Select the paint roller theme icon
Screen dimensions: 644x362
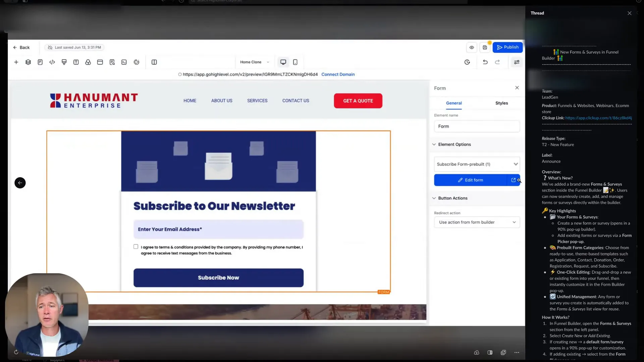64,62
